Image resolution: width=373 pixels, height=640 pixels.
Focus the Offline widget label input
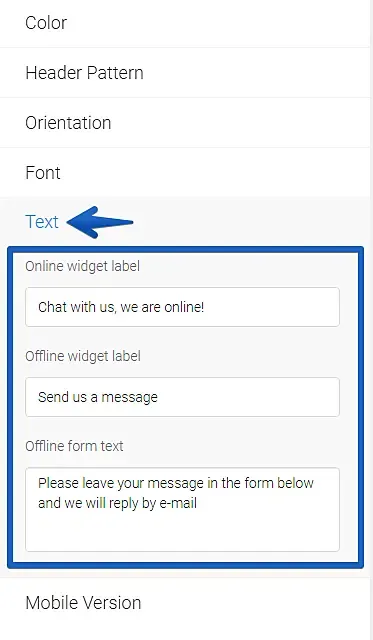[x=182, y=397]
